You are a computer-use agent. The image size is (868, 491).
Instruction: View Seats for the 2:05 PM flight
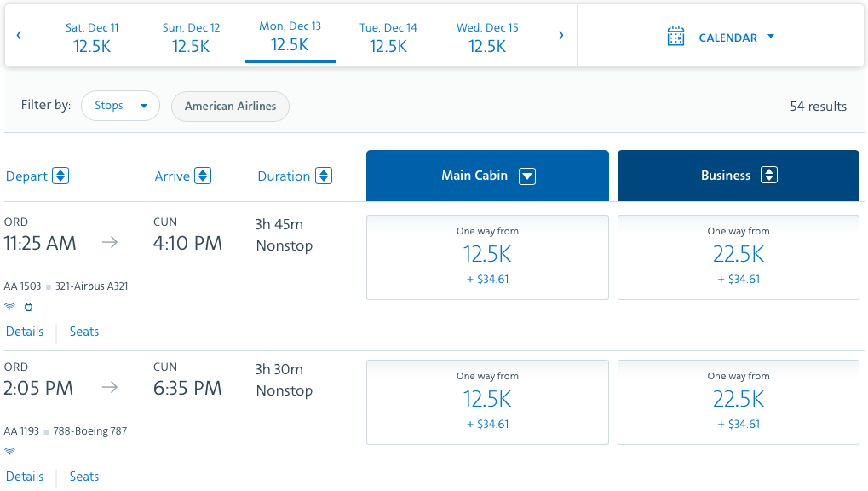(84, 477)
